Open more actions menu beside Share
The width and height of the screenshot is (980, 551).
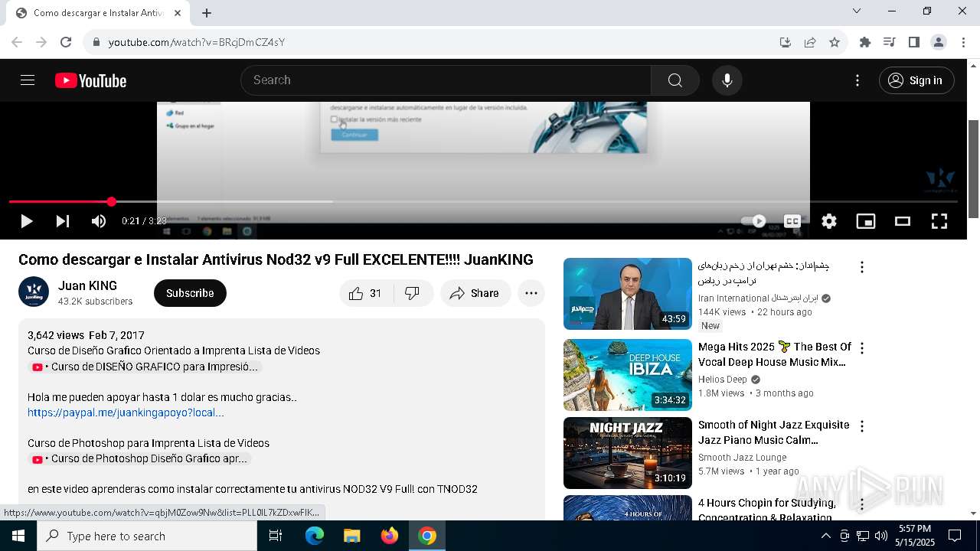tap(531, 293)
